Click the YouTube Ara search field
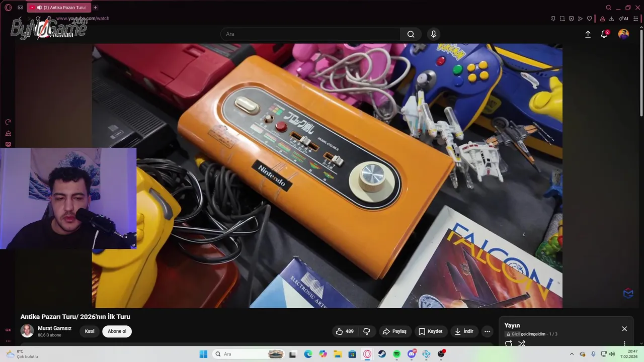Viewport: 644px width, 362px height. coord(310,34)
